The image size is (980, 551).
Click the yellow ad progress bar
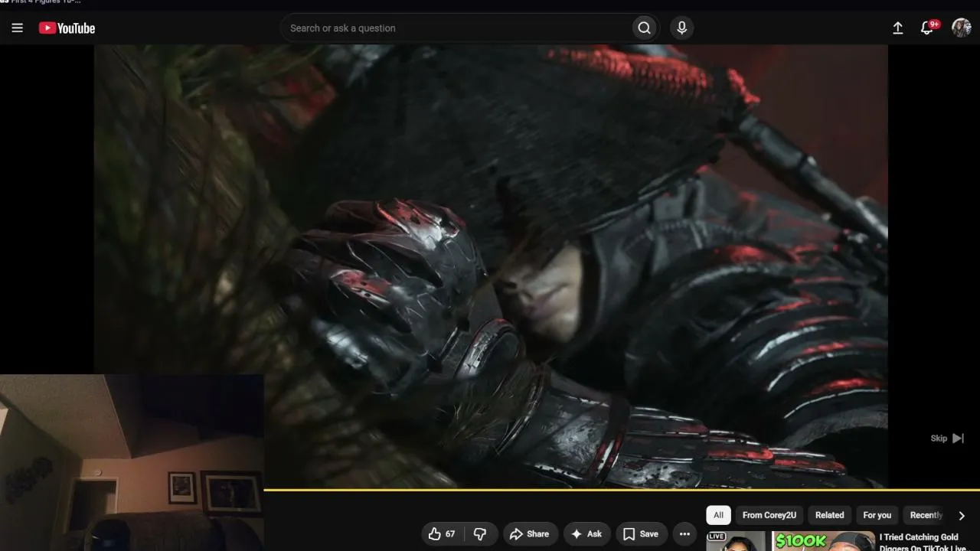point(622,490)
